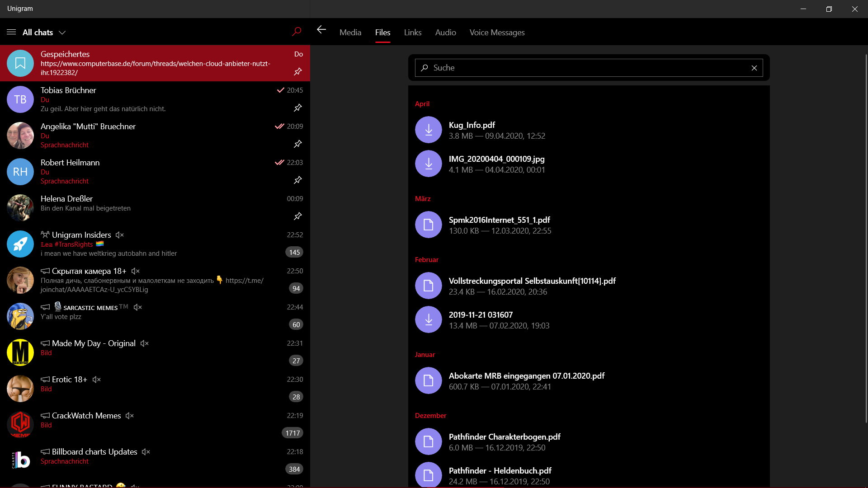Switch to the Audio tab

coord(445,33)
